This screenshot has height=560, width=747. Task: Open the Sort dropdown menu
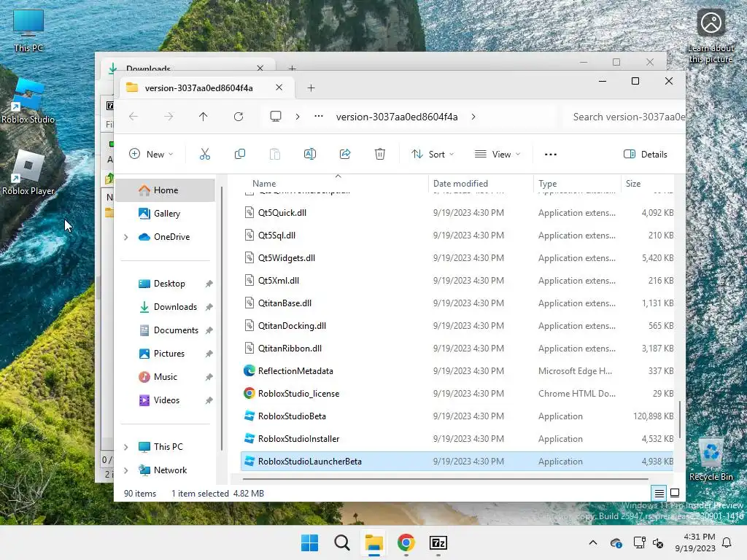click(433, 154)
